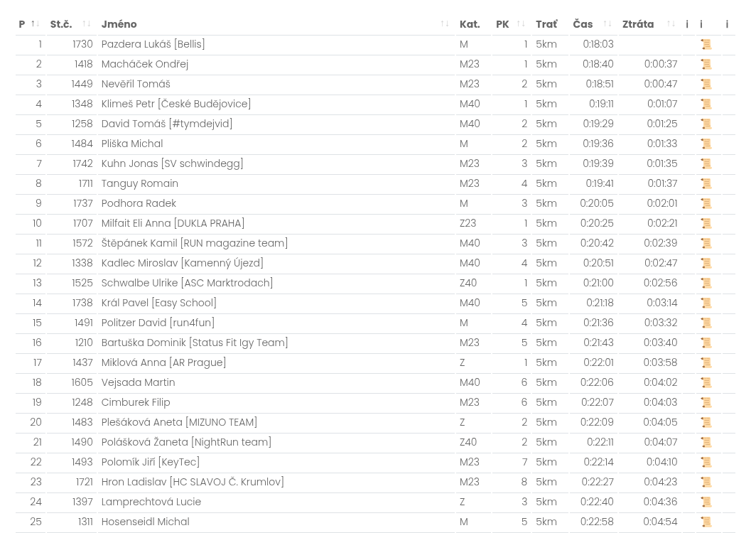Click scroll icon for Schwalbe Ulrike
This screenshot has height=533, width=756.
point(706,284)
